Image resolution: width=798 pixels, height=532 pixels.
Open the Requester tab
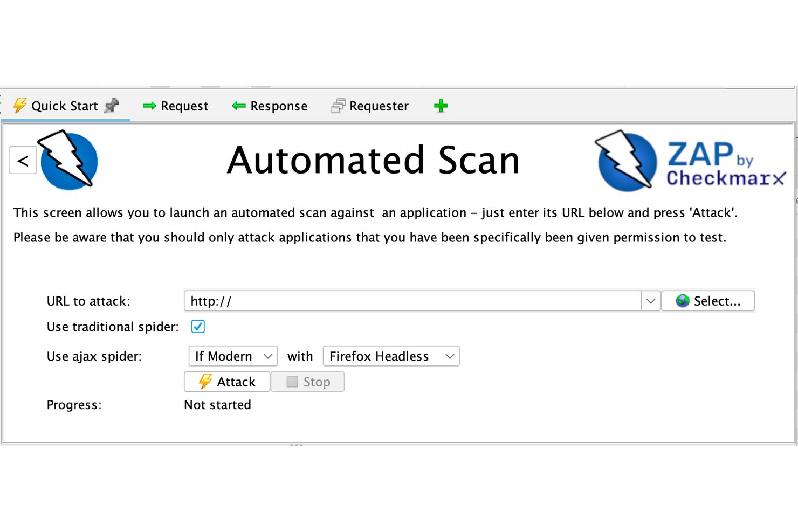tap(369, 106)
